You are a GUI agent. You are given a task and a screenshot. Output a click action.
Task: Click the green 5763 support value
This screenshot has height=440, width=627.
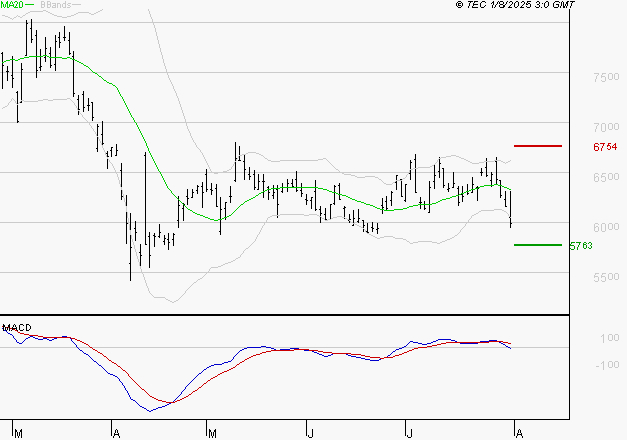(581, 246)
